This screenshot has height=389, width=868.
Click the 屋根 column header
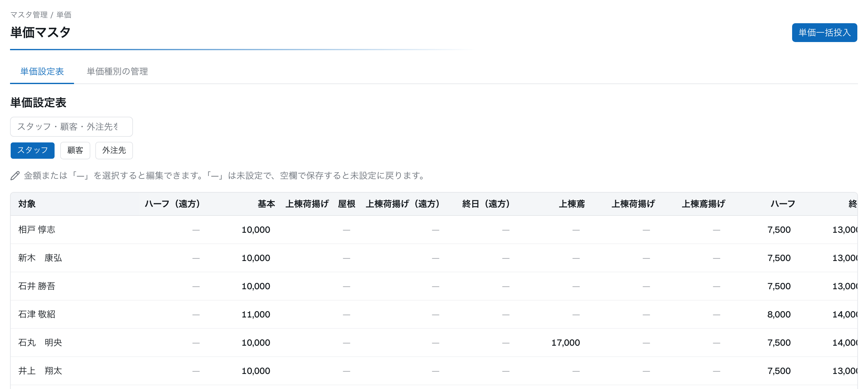pyautogui.click(x=347, y=204)
